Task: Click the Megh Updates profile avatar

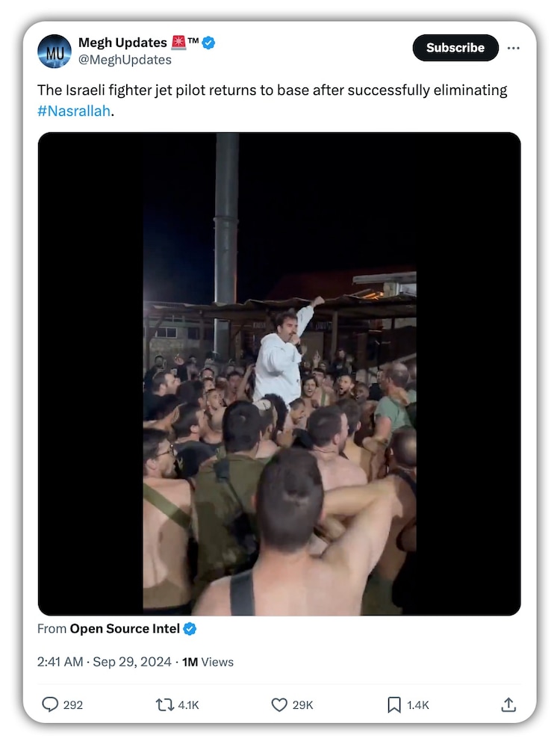Action: 55,52
